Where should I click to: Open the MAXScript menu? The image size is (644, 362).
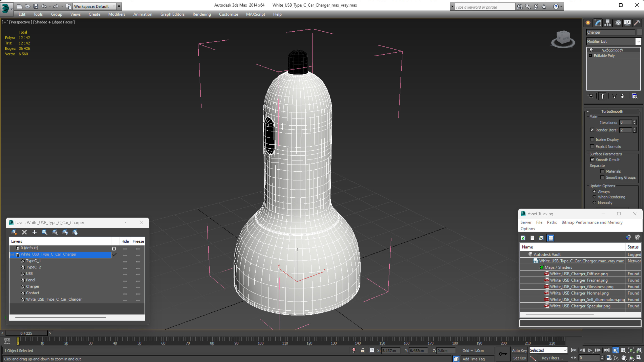tap(256, 14)
